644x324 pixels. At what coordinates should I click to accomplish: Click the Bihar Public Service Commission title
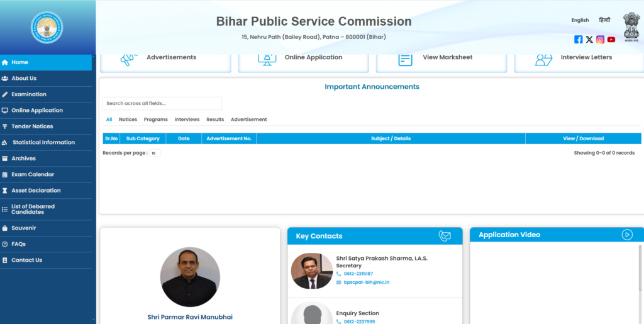[x=314, y=21]
